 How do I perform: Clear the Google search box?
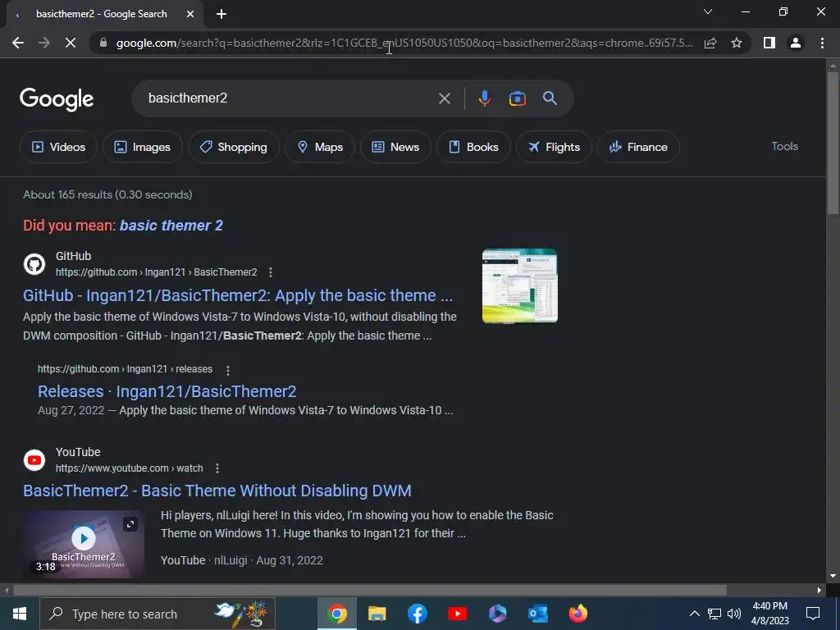tap(444, 98)
